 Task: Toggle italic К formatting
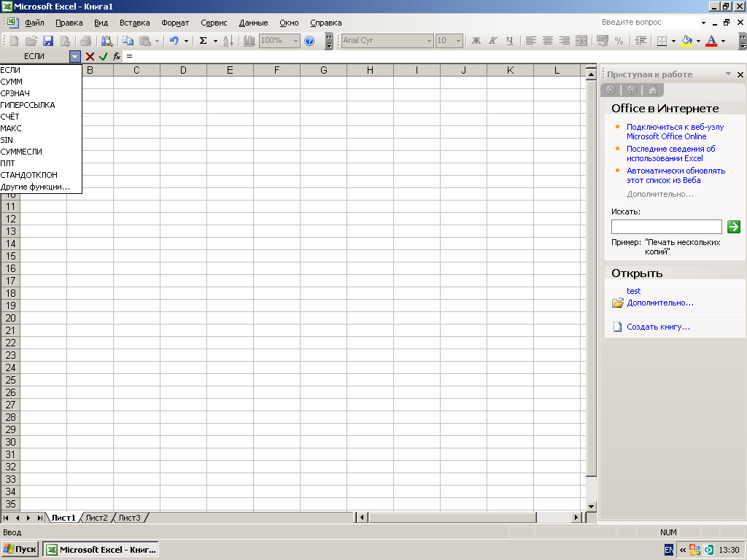[492, 41]
